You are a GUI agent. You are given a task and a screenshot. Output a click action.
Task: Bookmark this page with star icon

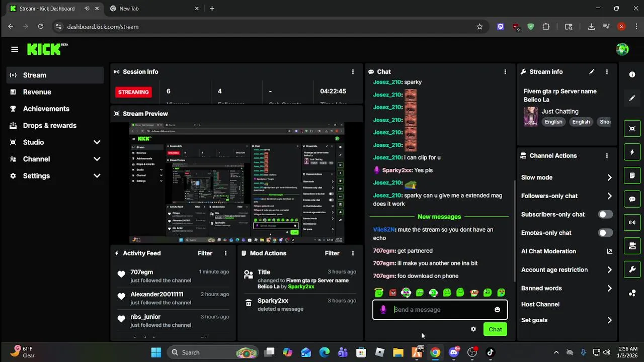pos(479,27)
